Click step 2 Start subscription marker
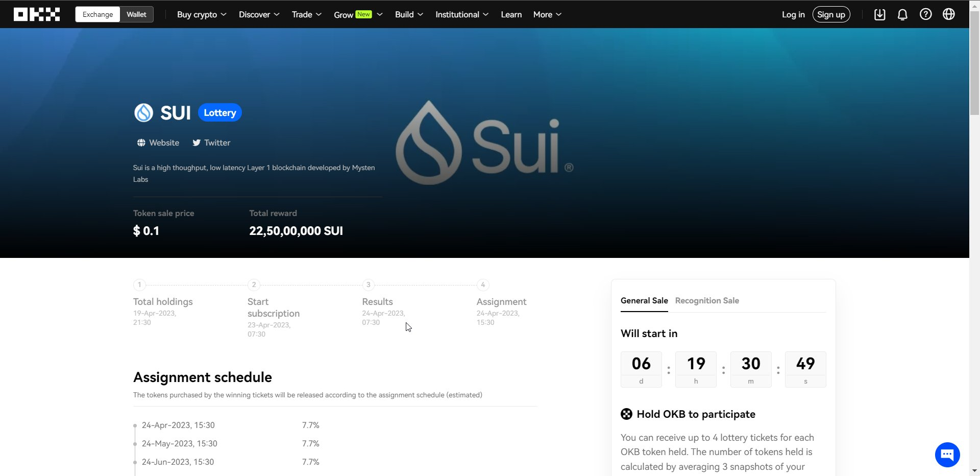The height and width of the screenshot is (476, 980). click(254, 284)
